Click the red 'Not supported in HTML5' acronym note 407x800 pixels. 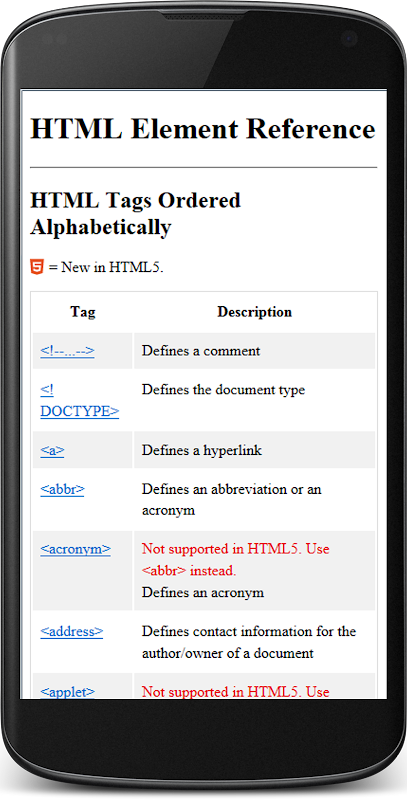[x=236, y=560]
